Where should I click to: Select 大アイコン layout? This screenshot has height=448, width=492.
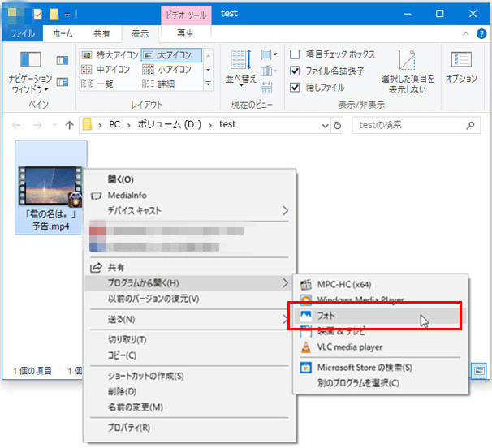click(171, 55)
